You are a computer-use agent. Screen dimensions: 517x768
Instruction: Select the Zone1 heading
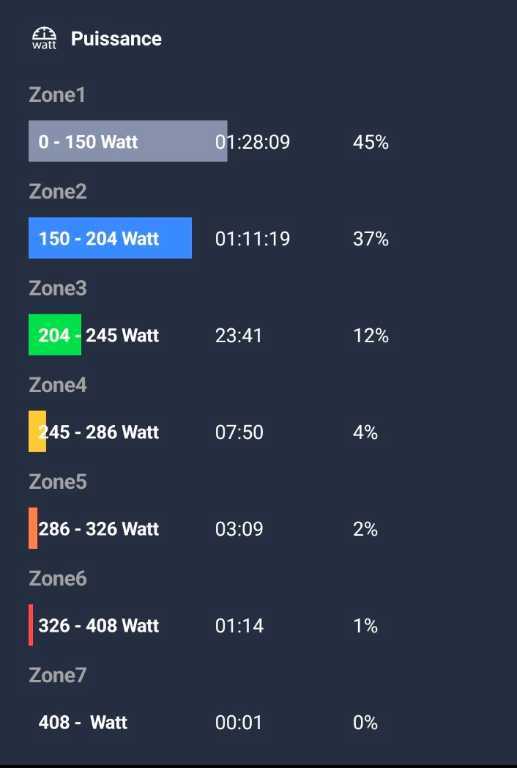point(57,95)
